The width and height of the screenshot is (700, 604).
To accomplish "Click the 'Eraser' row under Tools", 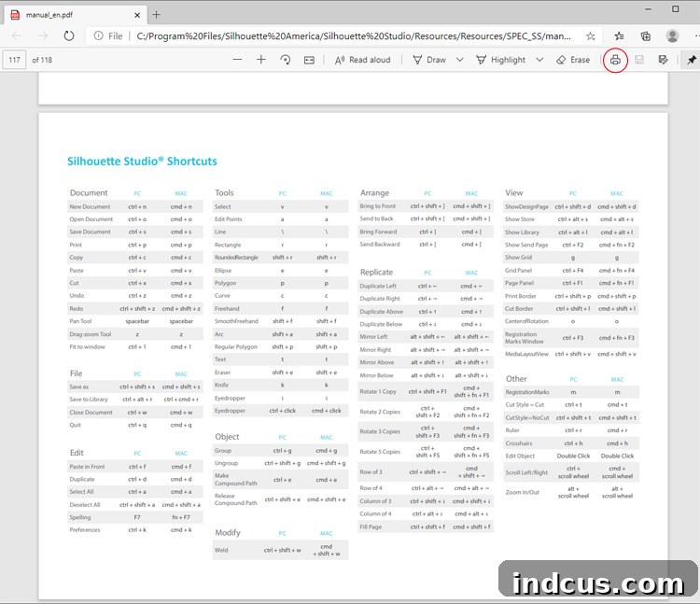I will 280,372.
